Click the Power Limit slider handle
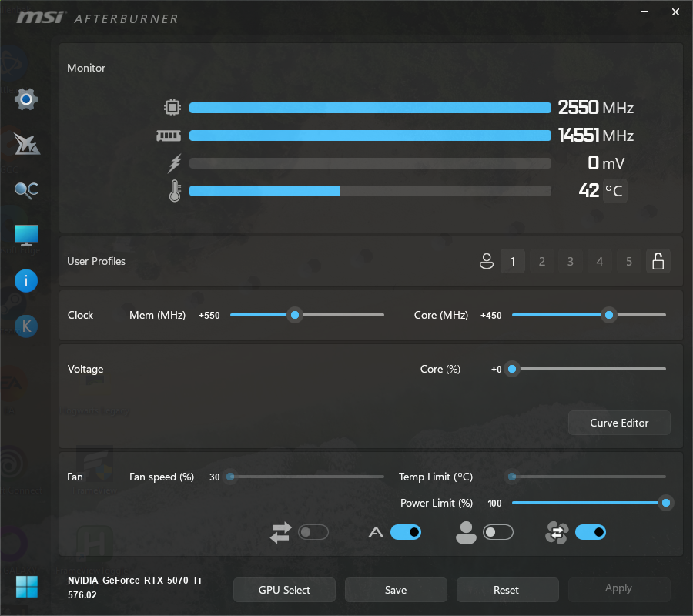This screenshot has height=616, width=693. tap(666, 503)
